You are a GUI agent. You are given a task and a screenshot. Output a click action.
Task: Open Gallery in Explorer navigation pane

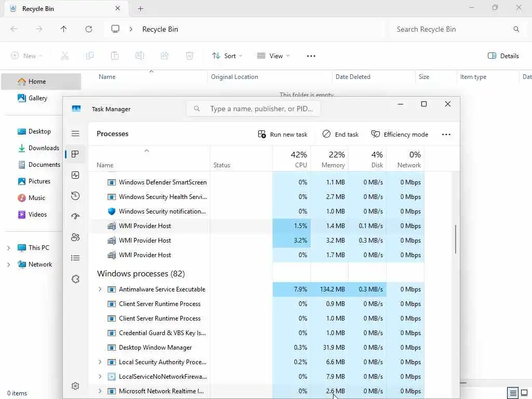pos(37,98)
